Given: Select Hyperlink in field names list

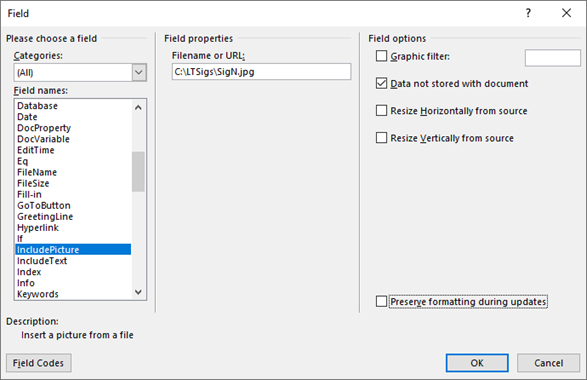Looking at the screenshot, I should pos(38,228).
